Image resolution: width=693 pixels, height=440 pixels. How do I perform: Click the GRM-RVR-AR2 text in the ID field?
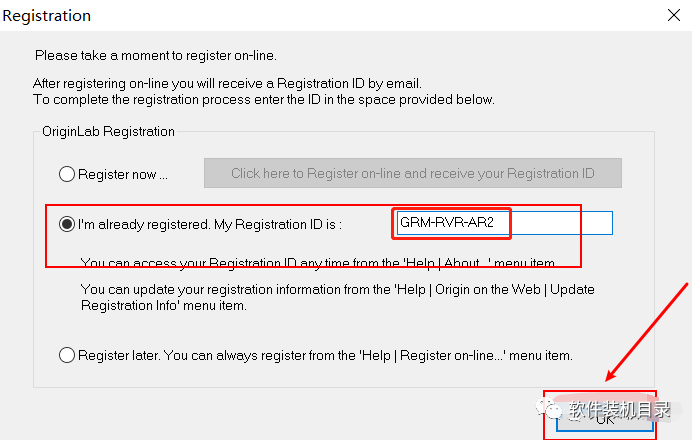tap(447, 222)
